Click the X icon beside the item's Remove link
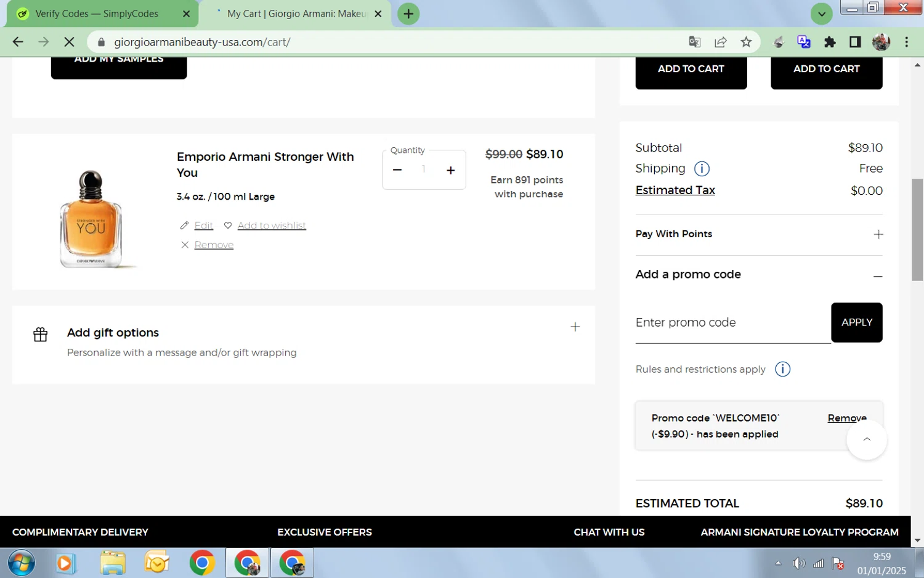This screenshot has height=578, width=924. coord(185,245)
